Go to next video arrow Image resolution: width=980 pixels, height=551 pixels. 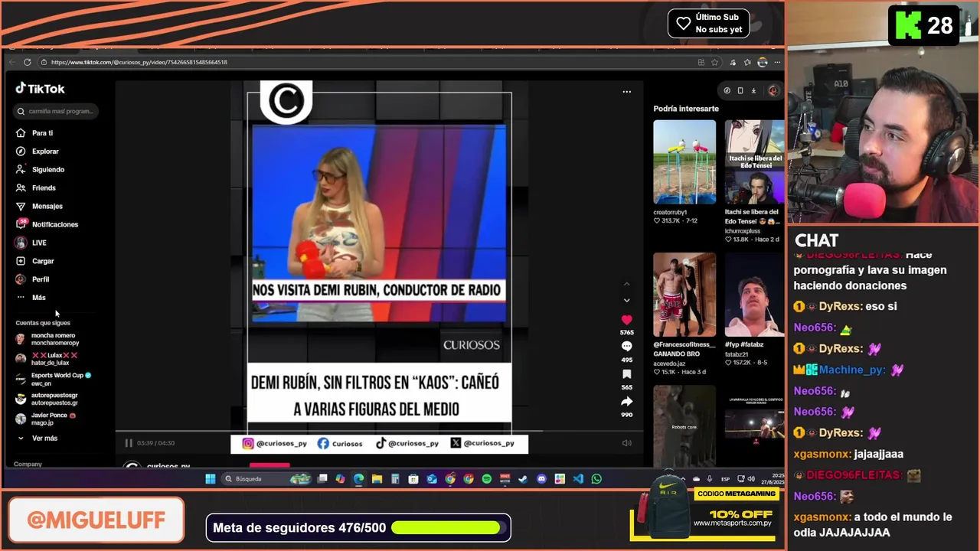click(626, 300)
